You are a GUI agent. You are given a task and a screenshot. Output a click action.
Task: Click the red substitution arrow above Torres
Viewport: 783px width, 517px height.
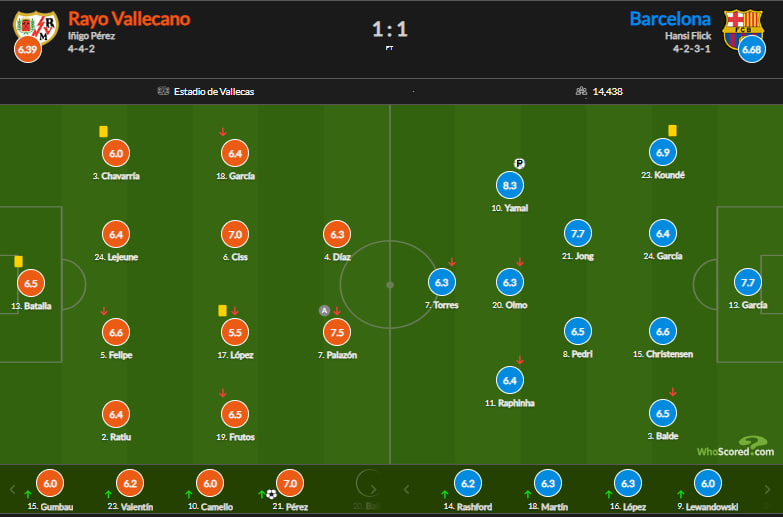(x=452, y=263)
